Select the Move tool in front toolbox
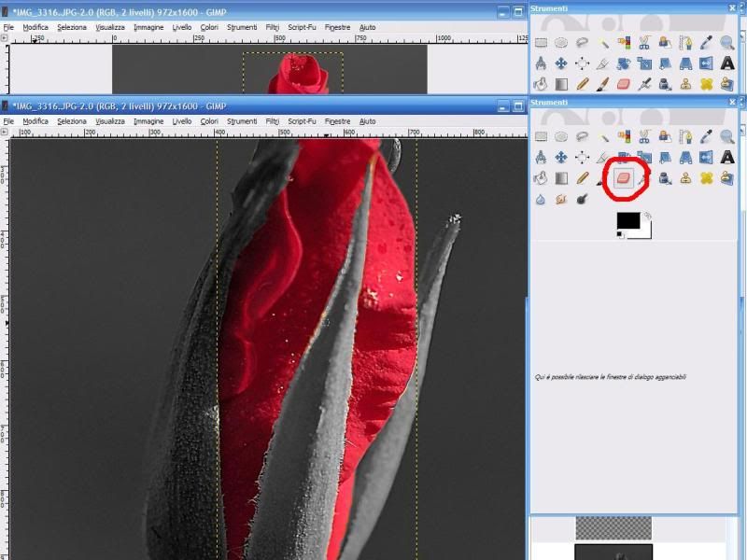Image resolution: width=747 pixels, height=560 pixels. (x=561, y=158)
